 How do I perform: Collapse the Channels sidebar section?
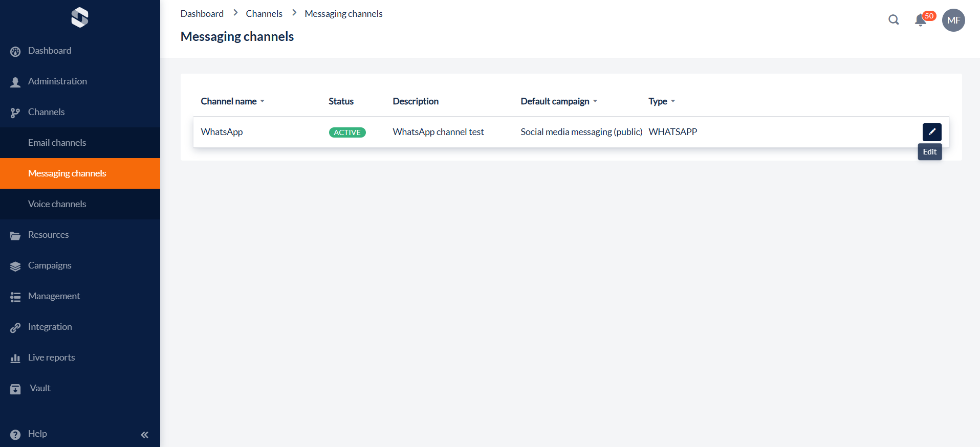point(46,112)
